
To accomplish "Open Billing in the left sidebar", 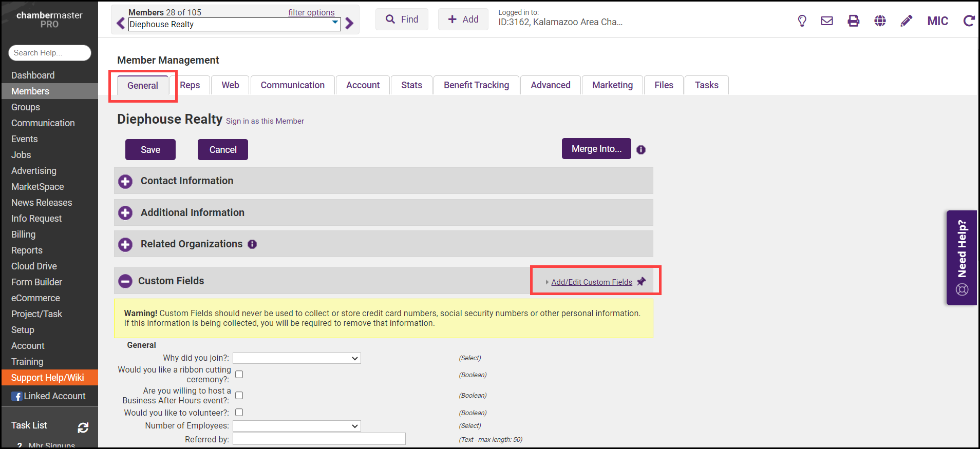I will tap(24, 235).
